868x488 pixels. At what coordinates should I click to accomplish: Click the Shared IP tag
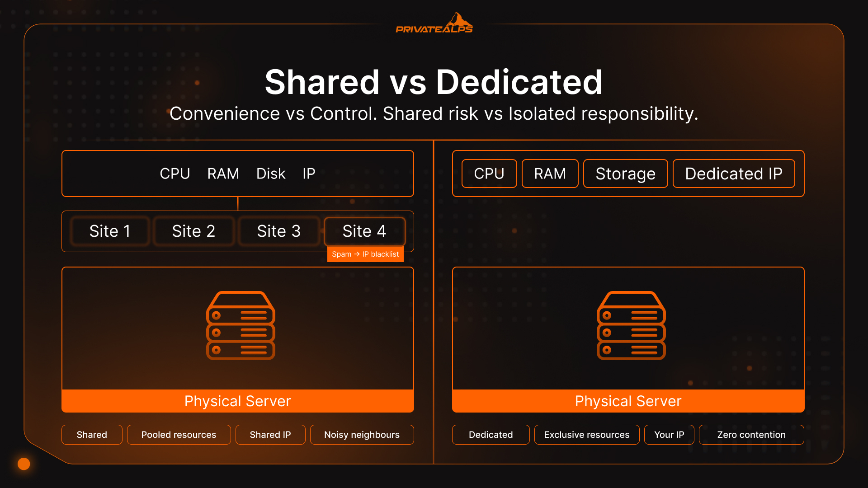pyautogui.click(x=270, y=435)
